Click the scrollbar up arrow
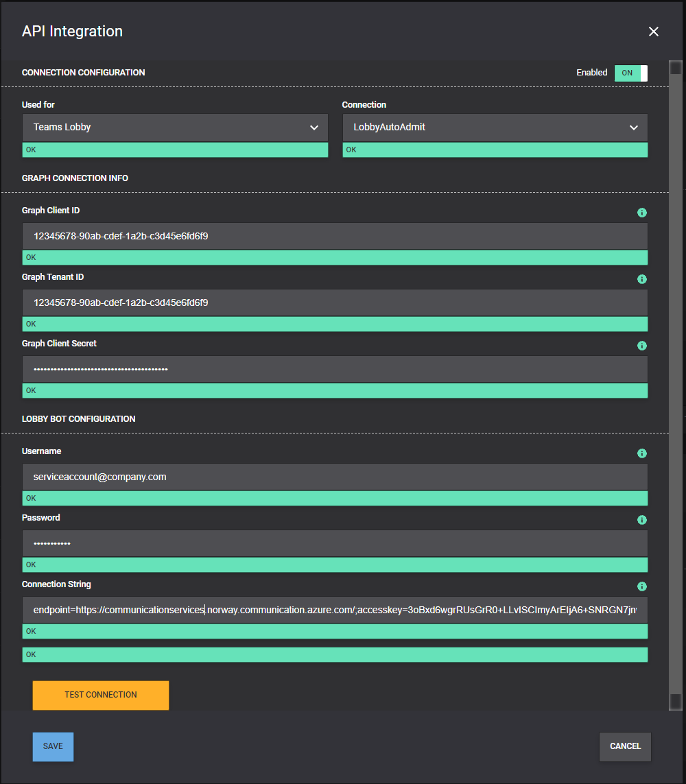Screen dimensions: 686x784 pos(676,67)
